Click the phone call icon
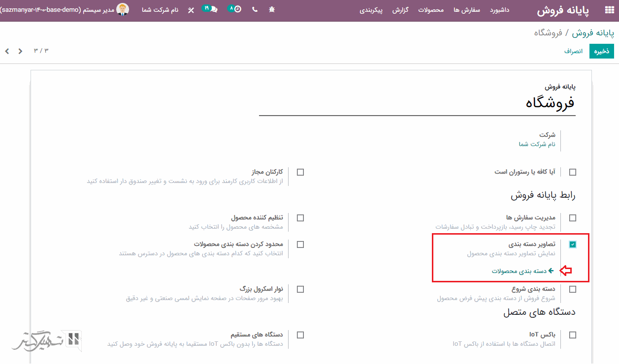619x364 pixels. (255, 9)
